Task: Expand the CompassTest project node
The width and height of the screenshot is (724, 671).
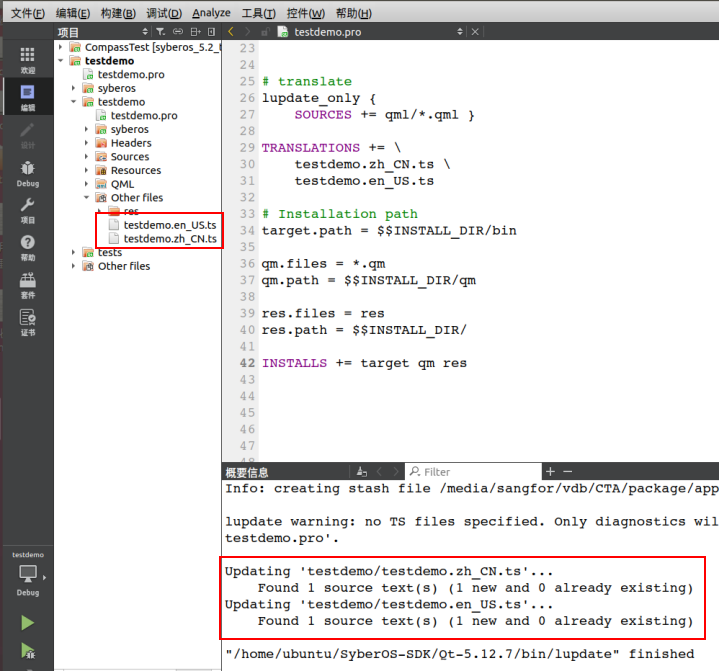Action: (61, 47)
